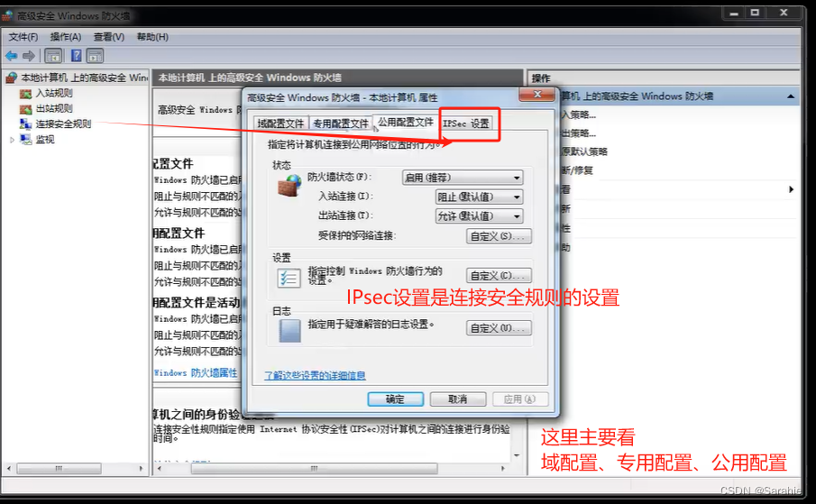
Task: Click 自定义(C) in the 设置 group
Action: [499, 276]
